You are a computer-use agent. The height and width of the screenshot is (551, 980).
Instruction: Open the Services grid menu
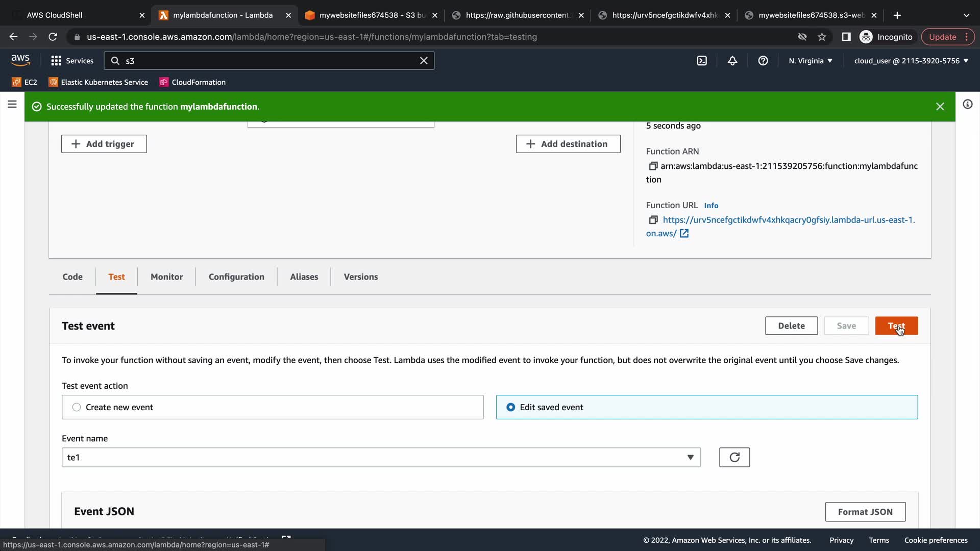point(72,61)
